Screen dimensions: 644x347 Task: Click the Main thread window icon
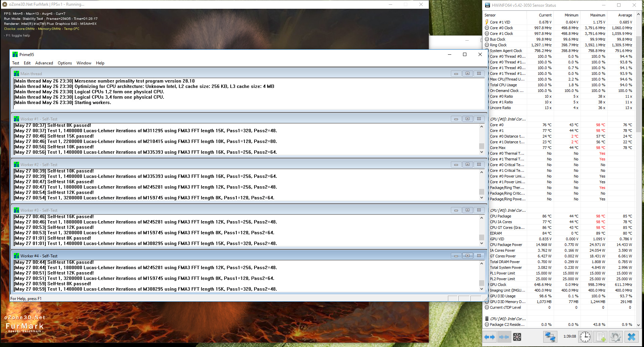(16, 73)
